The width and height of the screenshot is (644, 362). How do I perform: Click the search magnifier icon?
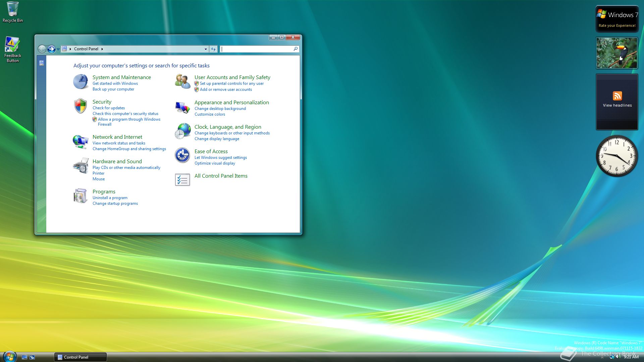coord(296,49)
